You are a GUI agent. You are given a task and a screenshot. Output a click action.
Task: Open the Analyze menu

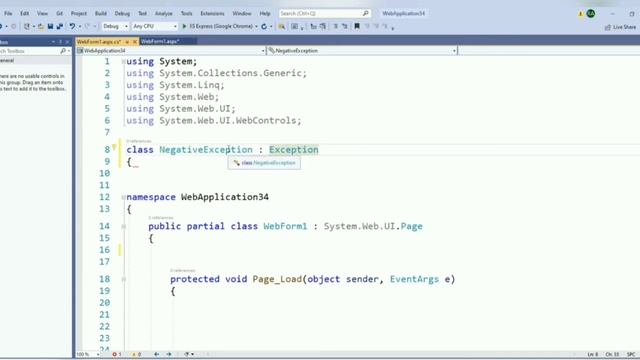pyautogui.click(x=164, y=13)
